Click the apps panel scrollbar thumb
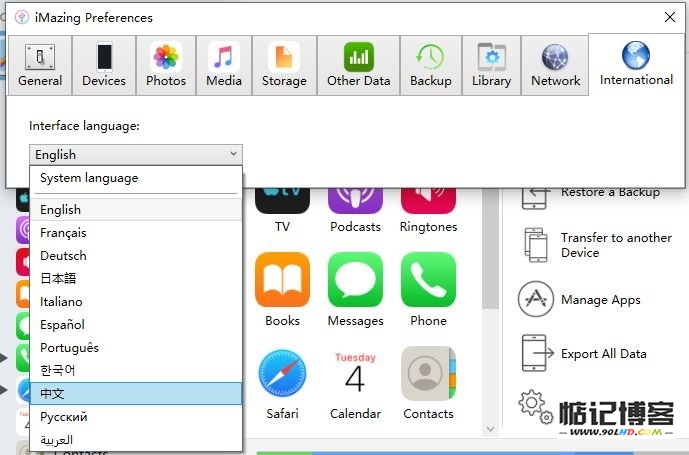Viewport: 689px width, 455px height. (x=490, y=248)
